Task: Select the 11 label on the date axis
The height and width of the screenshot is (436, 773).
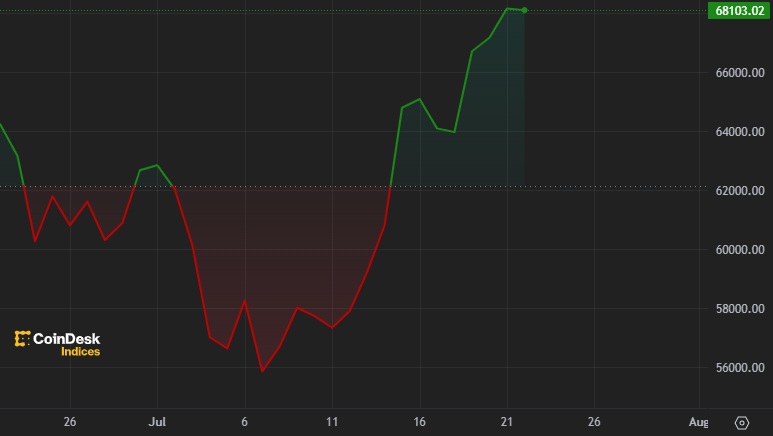Action: 332,422
